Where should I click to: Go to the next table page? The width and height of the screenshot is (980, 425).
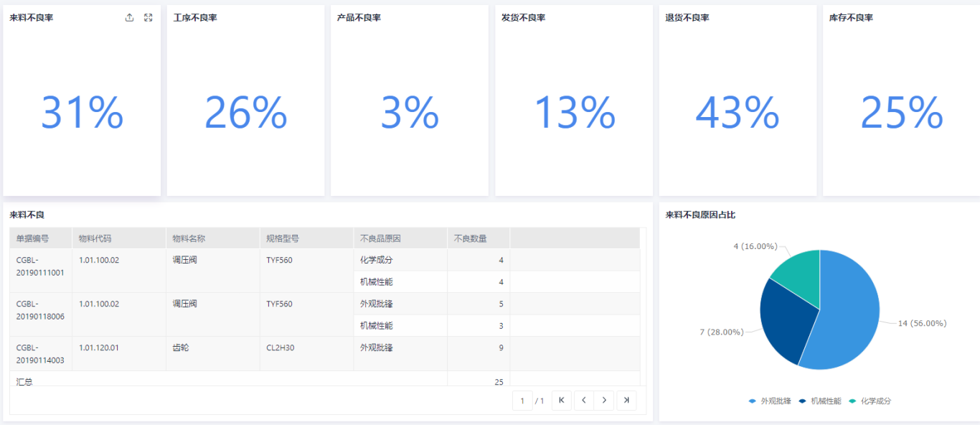pos(605,401)
